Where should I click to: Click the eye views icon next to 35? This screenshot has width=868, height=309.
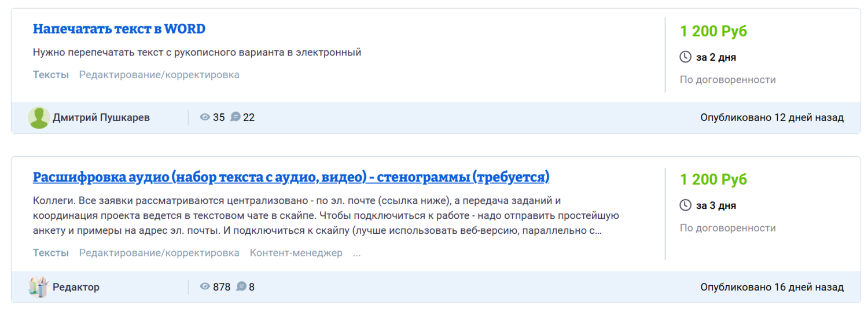205,117
